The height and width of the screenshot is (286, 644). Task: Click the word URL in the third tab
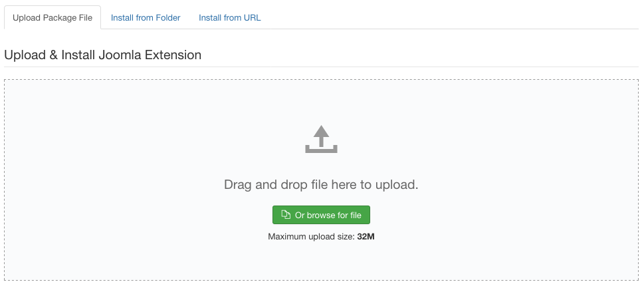tap(252, 18)
